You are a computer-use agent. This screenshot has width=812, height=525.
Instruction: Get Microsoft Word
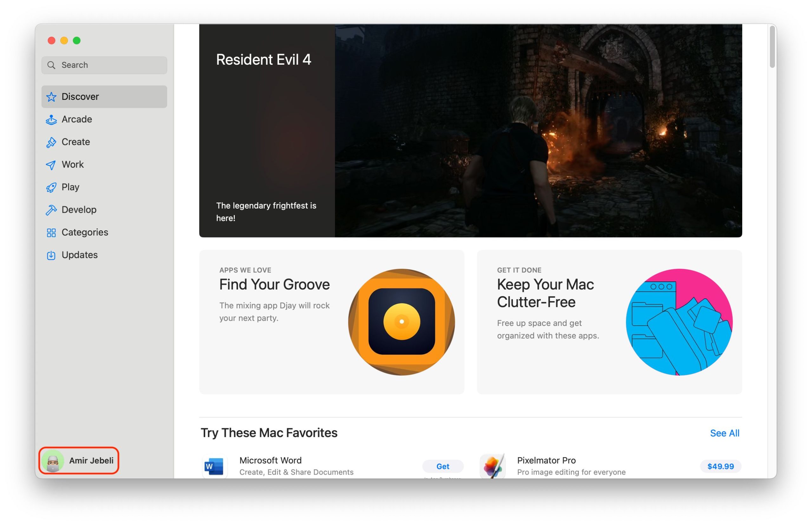[x=443, y=466]
